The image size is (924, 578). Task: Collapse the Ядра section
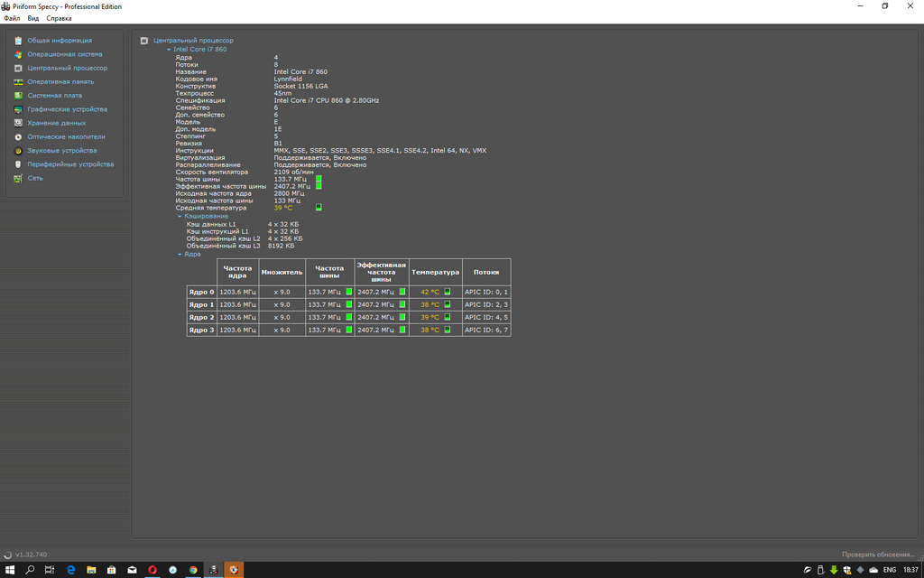[x=180, y=255]
